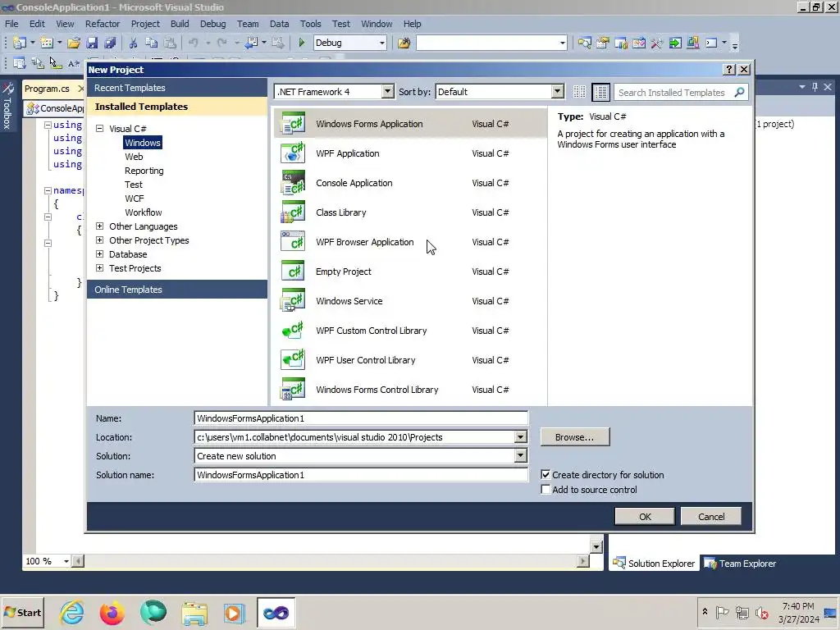The height and width of the screenshot is (630, 840).
Task: Click in the Solution name field
Action: coord(361,475)
